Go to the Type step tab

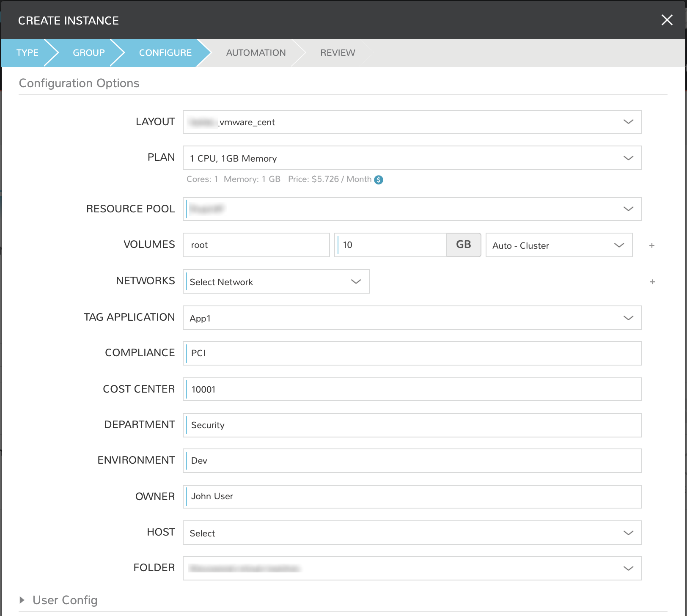click(x=27, y=53)
